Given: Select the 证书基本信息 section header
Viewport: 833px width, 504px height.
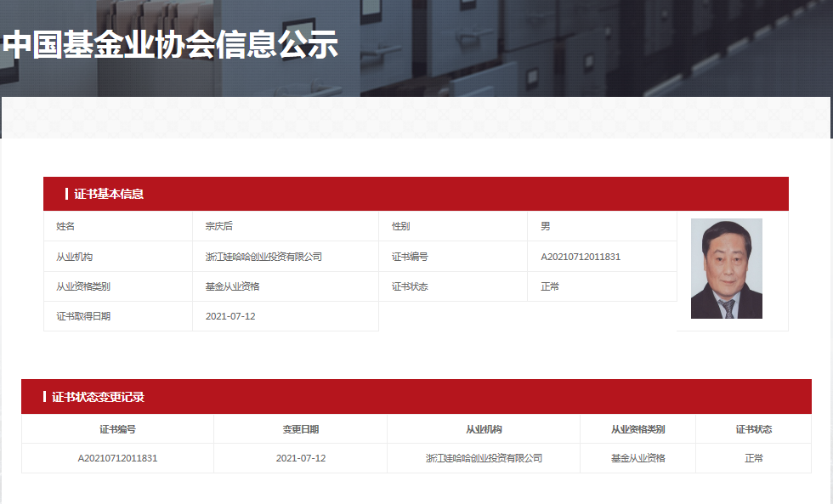Looking at the screenshot, I should pos(109,194).
